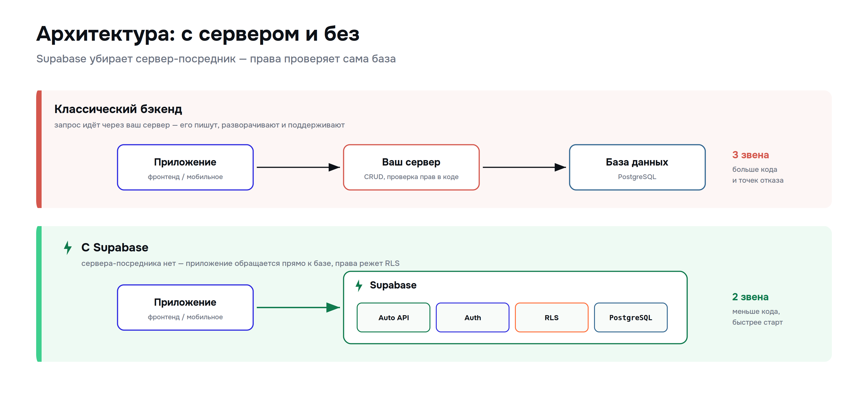Click the green stripe of Supabase panel

pyautogui.click(x=39, y=294)
